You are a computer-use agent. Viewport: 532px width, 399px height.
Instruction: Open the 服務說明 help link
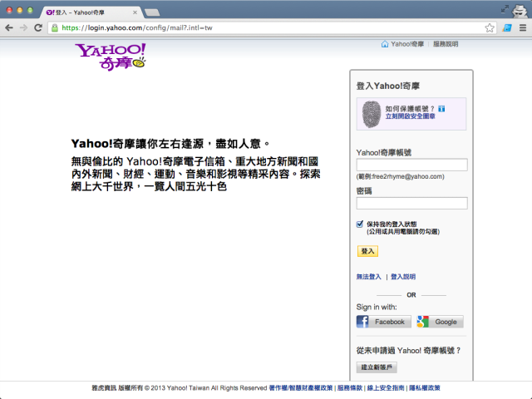446,44
